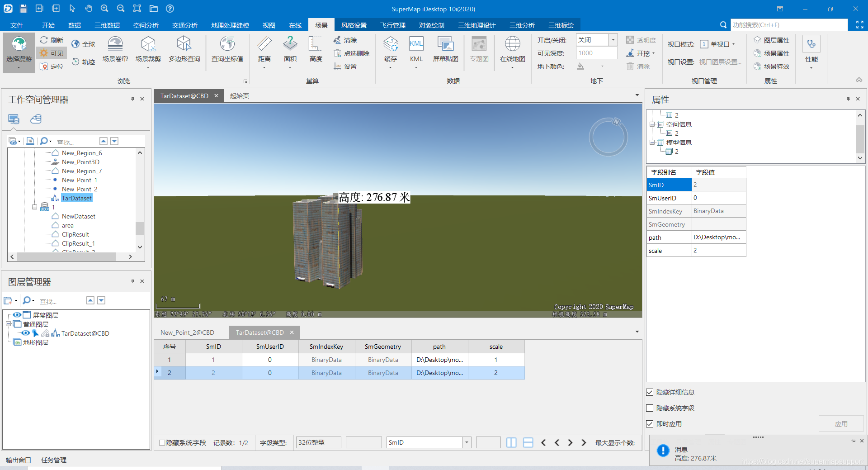
Task: Open the 文件 menu
Action: [x=17, y=25]
